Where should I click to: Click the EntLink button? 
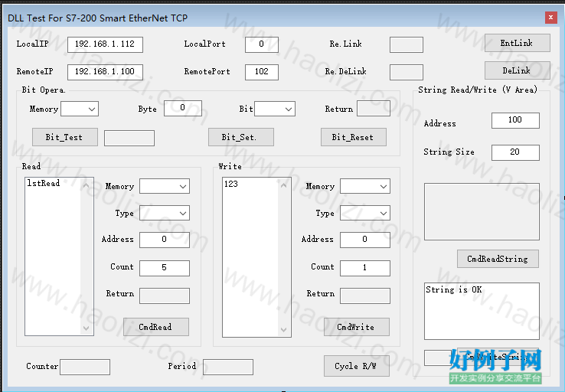point(517,43)
